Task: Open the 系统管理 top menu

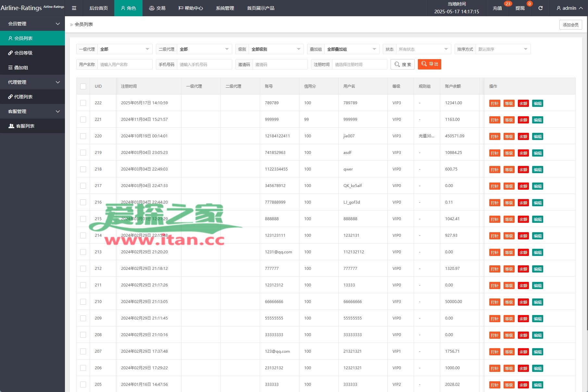Action: (225, 8)
